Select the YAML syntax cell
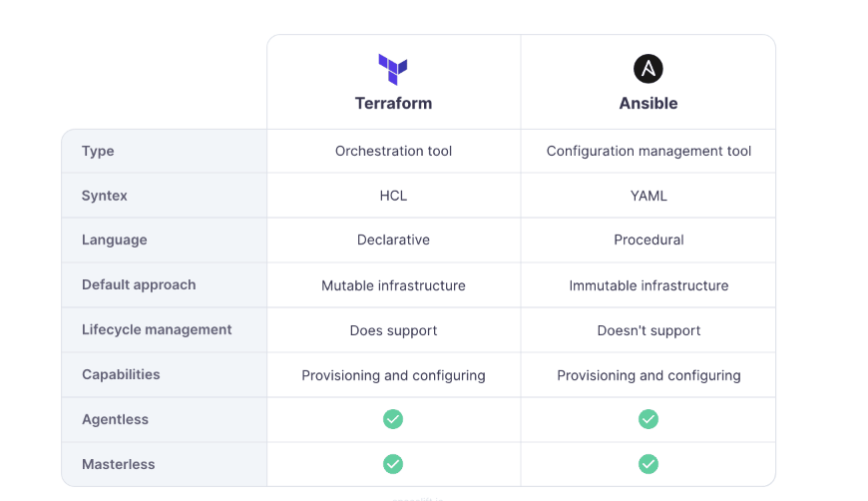Screen dimensions: 868x501 (x=649, y=196)
